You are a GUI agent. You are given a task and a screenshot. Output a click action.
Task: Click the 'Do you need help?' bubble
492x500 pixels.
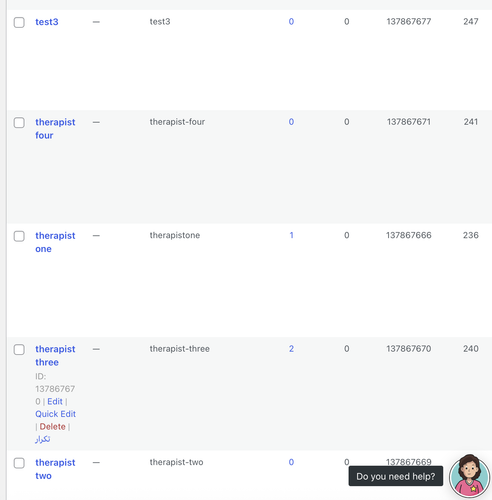tap(396, 476)
